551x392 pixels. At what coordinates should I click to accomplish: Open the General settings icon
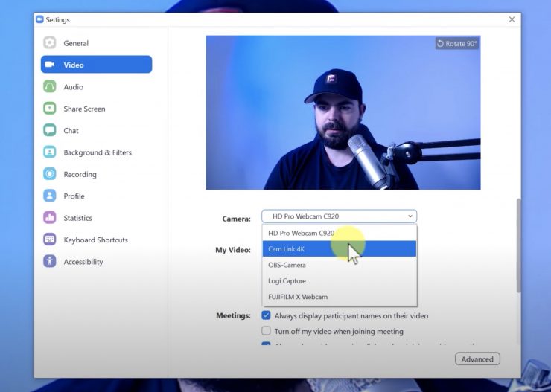click(x=50, y=43)
